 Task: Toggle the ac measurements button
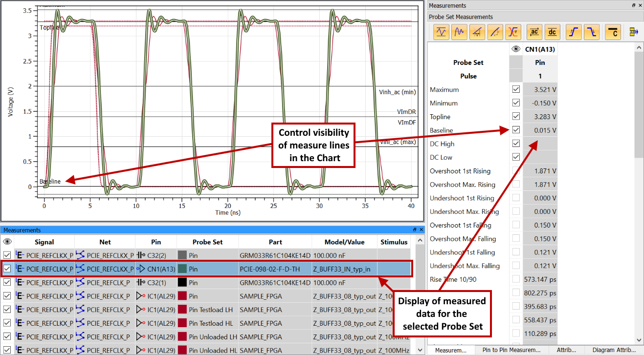(x=534, y=32)
